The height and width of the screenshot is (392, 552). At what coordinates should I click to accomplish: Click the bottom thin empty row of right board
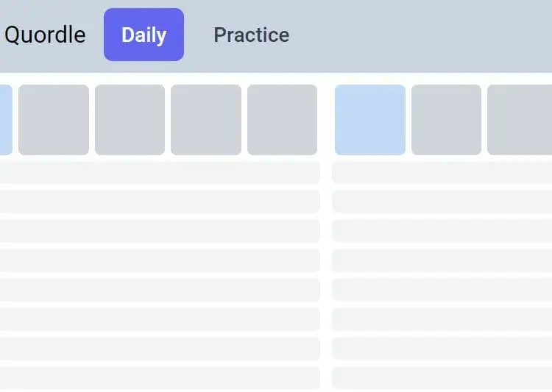click(442, 377)
